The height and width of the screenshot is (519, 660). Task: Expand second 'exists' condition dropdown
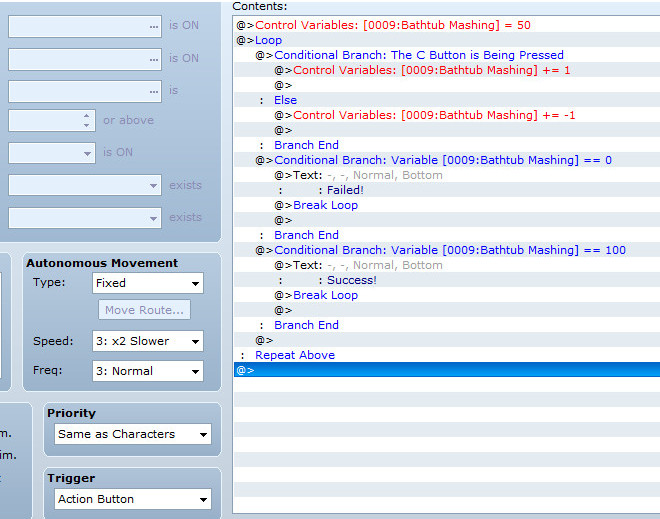point(85,218)
